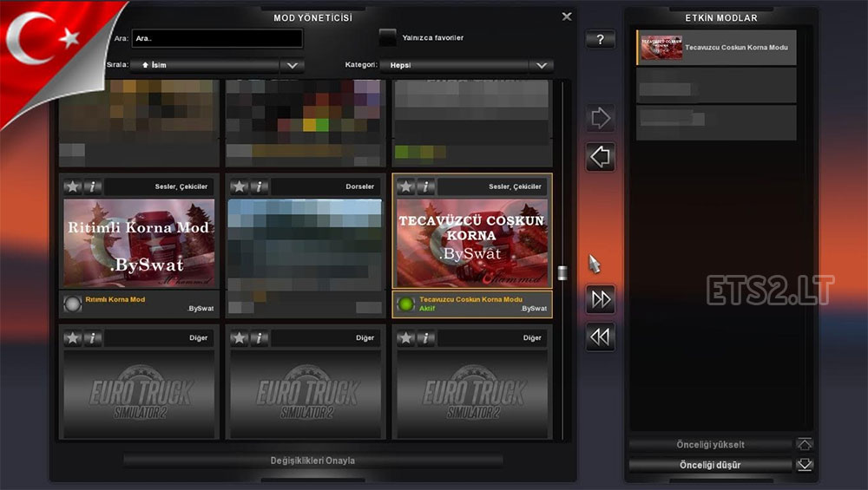The height and width of the screenshot is (490, 868).
Task: Favorite the Ritimli Korna Mod with star
Action: pyautogui.click(x=72, y=186)
